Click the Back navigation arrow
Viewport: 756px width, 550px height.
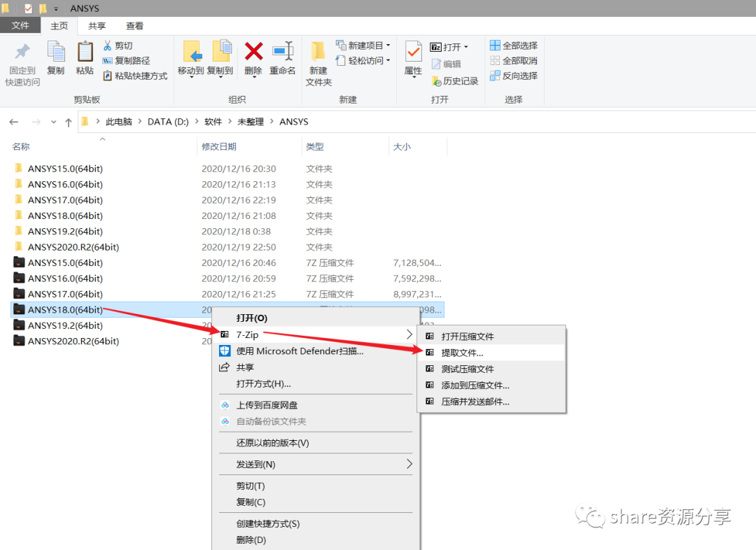[x=14, y=122]
